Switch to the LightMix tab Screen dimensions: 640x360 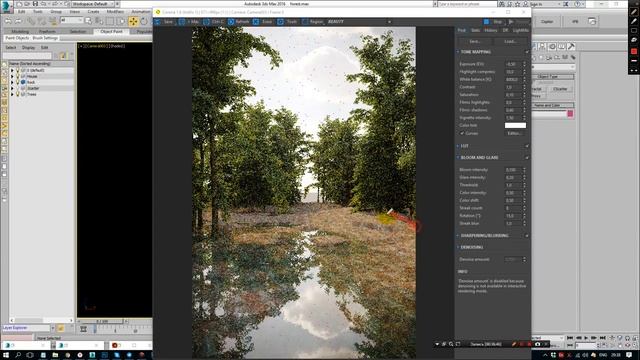coord(520,30)
